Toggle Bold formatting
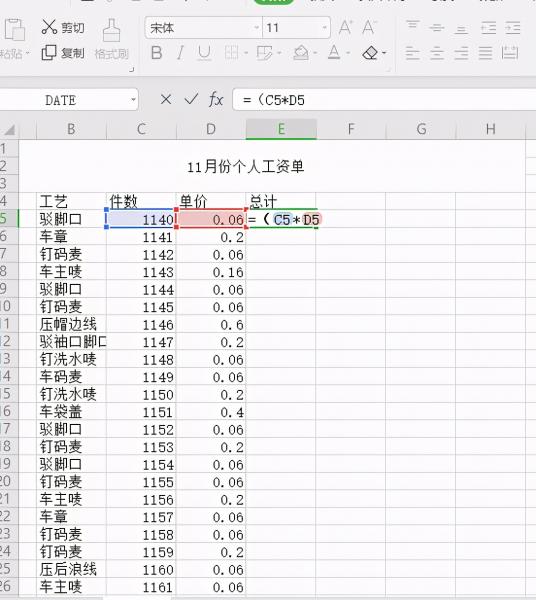Screen dimensions: 536x600 156,52
